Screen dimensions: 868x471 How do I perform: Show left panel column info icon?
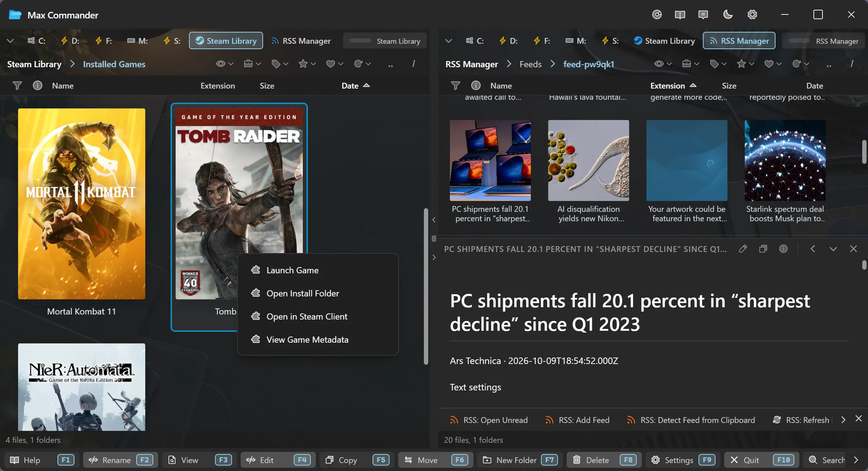click(x=38, y=86)
